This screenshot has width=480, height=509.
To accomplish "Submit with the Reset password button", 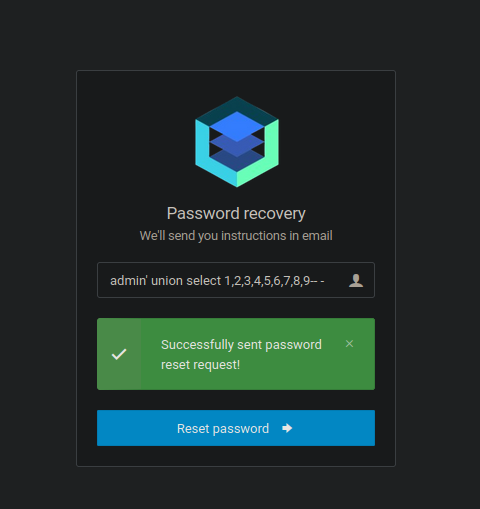I will (x=236, y=428).
